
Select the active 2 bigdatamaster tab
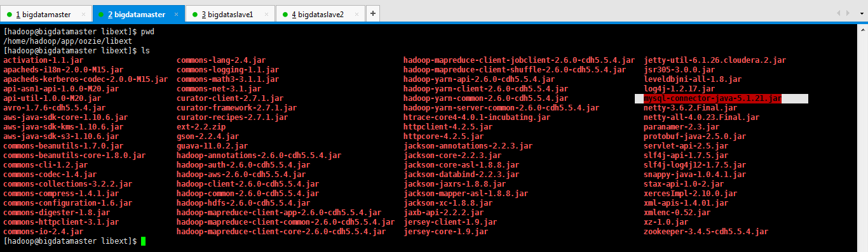tap(139, 14)
